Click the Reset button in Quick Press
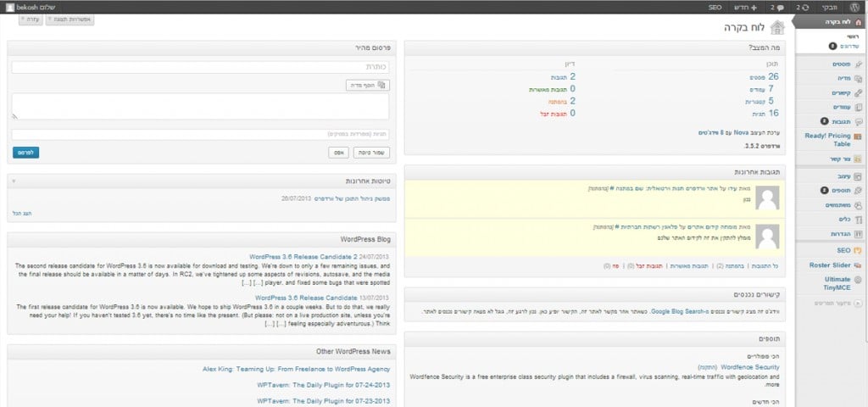This screenshot has height=407, width=868. [x=338, y=153]
